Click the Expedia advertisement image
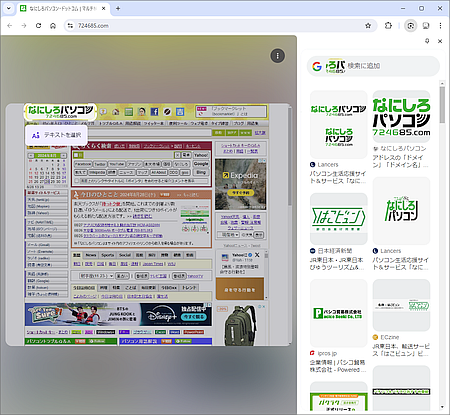Image resolution: width=450 pixels, height=415 pixels. coord(240,184)
